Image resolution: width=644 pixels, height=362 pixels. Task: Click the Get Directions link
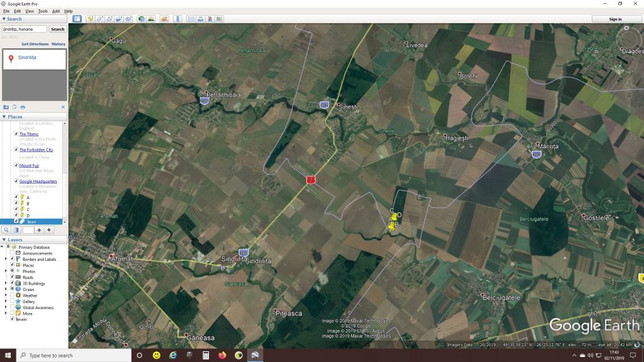coord(35,44)
